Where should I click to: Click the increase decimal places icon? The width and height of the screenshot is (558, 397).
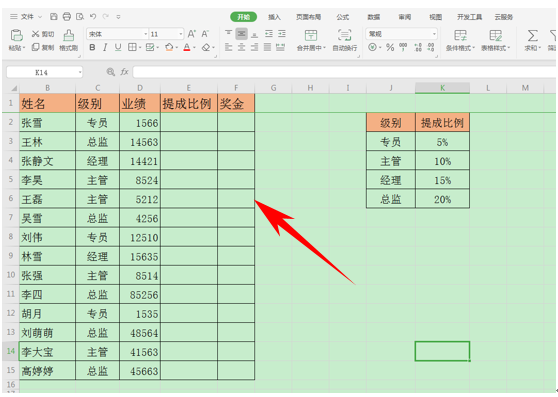click(418, 47)
